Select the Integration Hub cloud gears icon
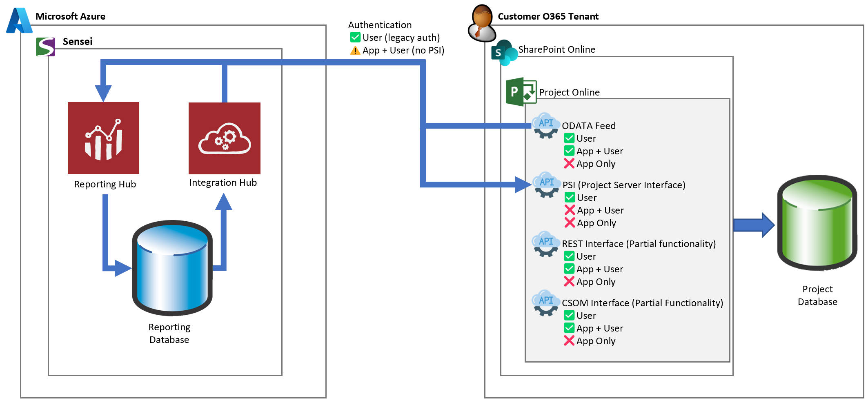This screenshot has width=868, height=405. (x=225, y=138)
